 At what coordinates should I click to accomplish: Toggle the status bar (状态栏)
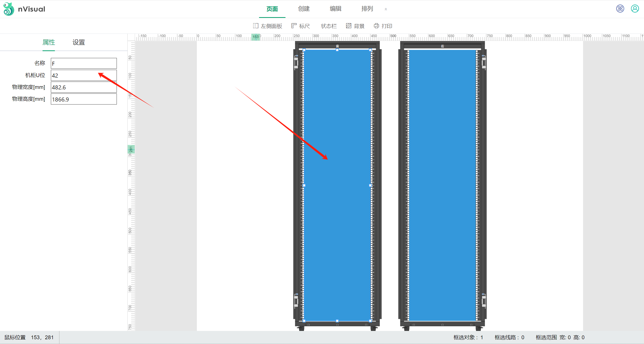[328, 26]
